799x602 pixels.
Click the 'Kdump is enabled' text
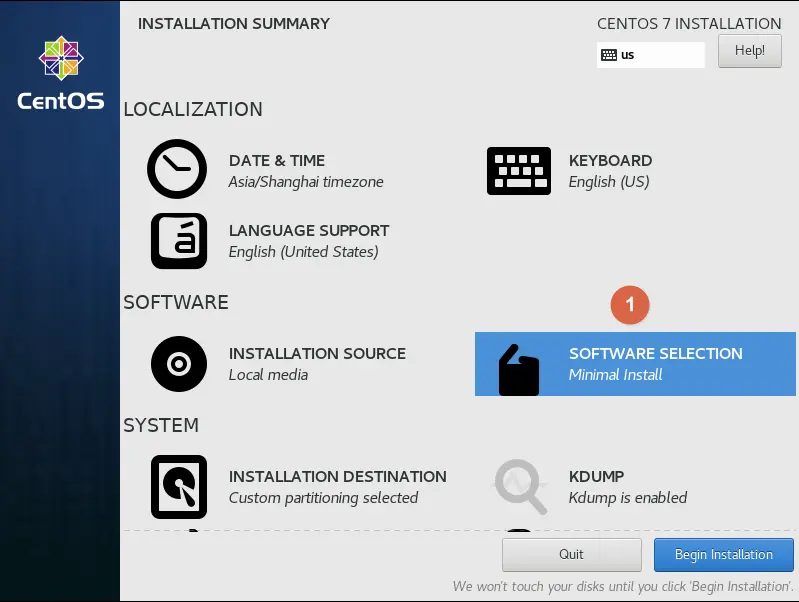[628, 498]
